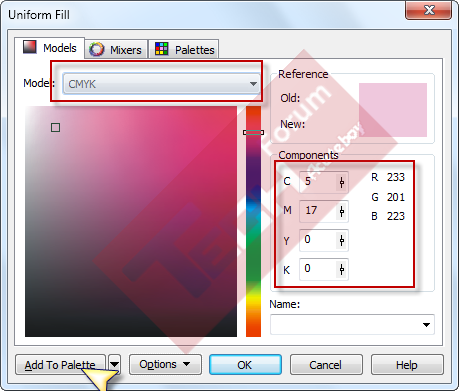This screenshot has height=391, width=459.
Task: Click the square color picker marker
Action: click(x=56, y=128)
